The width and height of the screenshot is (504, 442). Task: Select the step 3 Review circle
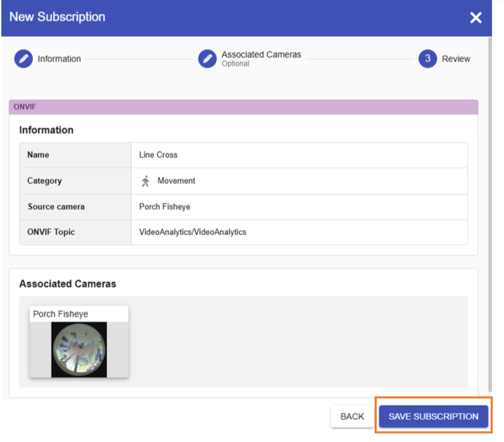click(428, 59)
